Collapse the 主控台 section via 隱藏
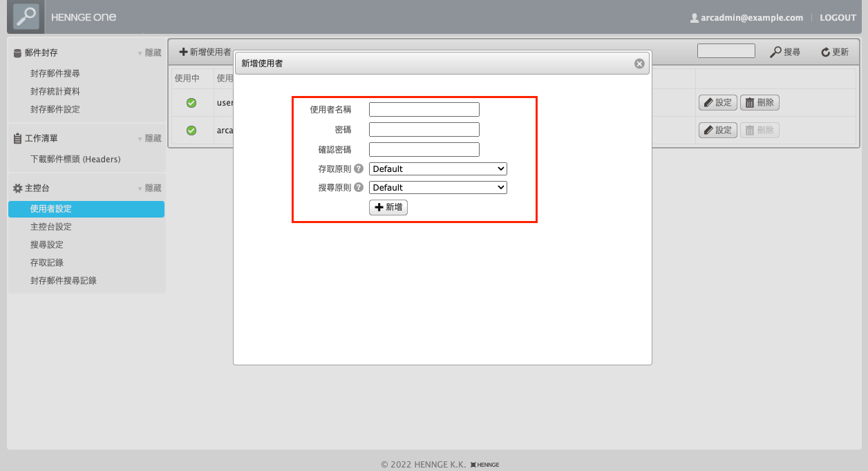Viewport: 868px width, 471px height. 149,188
